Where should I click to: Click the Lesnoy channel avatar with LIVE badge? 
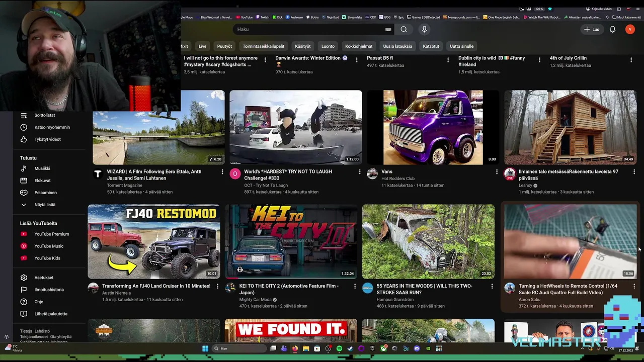[x=510, y=174]
